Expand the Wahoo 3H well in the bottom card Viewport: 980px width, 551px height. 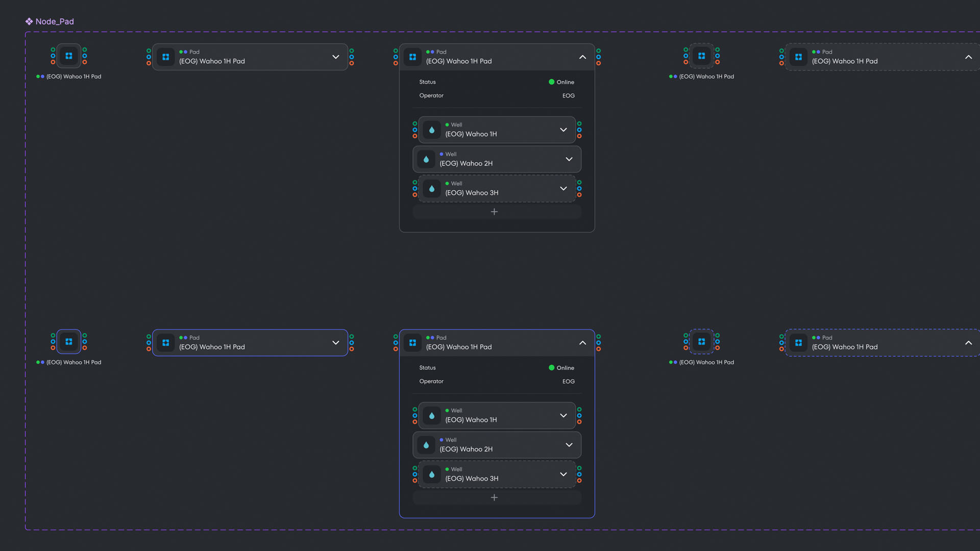tap(563, 474)
